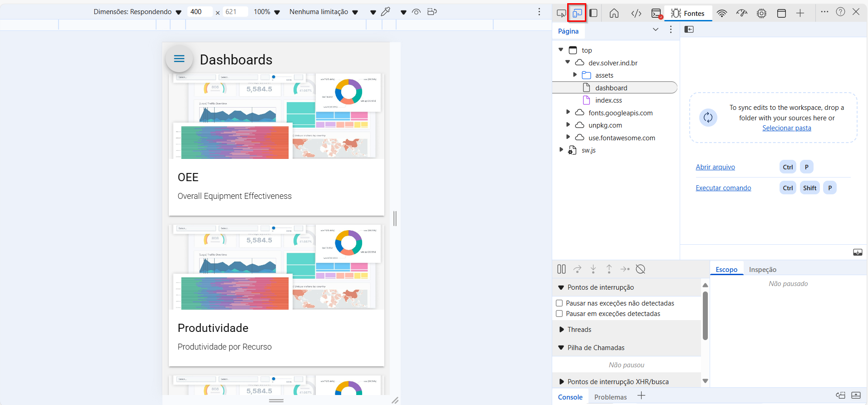Open the Network wifi tab icon
The width and height of the screenshot is (868, 405).
tap(722, 13)
